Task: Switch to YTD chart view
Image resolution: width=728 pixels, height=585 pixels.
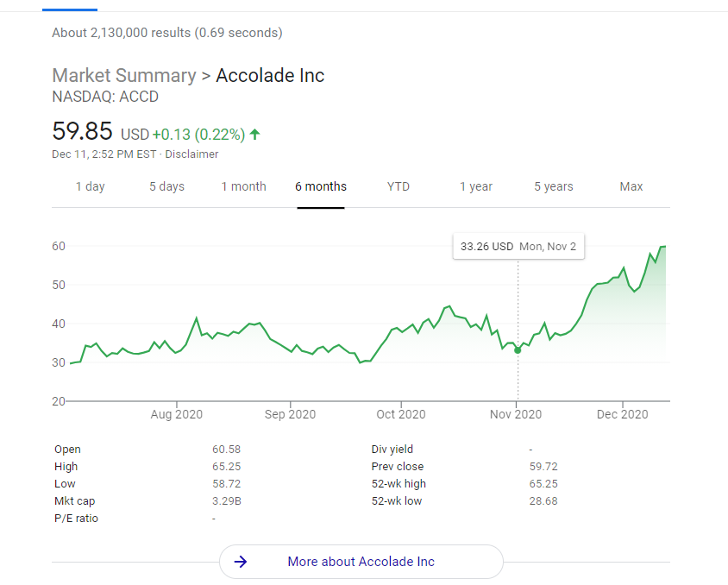Action: click(x=399, y=186)
